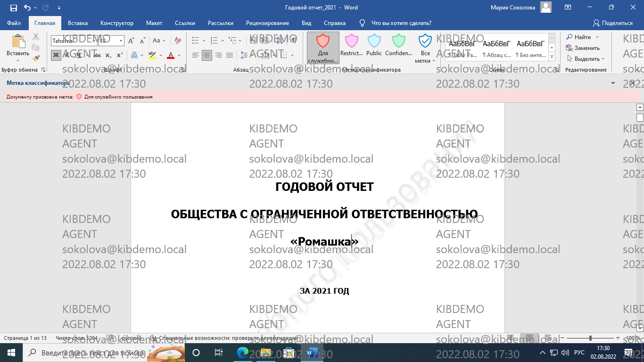644x362 pixels.
Task: Open the clock showing 17:30 02.08.2022
Action: pyautogui.click(x=603, y=353)
